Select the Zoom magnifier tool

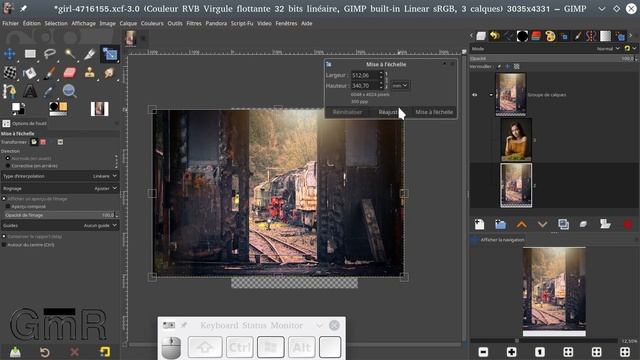[70, 91]
